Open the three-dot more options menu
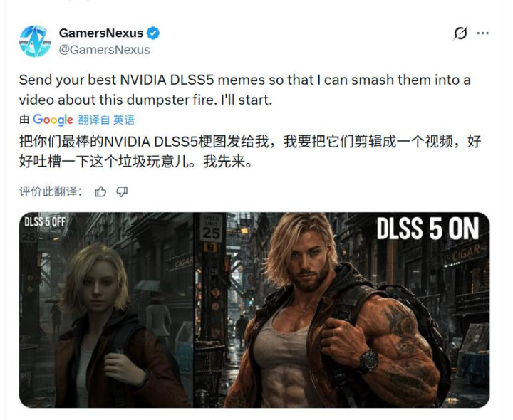 coord(483,33)
